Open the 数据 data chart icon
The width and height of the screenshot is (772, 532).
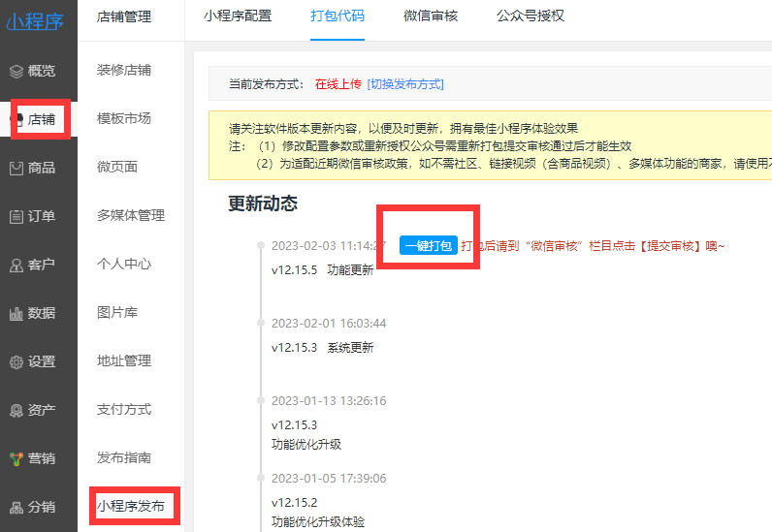[16, 313]
